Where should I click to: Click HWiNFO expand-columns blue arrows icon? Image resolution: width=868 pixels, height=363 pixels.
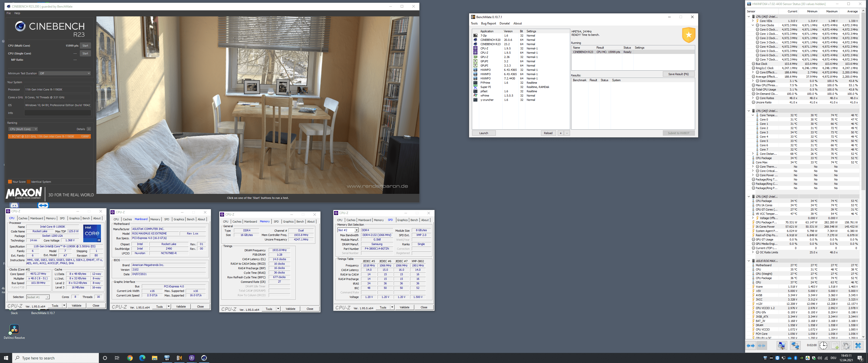click(x=750, y=346)
